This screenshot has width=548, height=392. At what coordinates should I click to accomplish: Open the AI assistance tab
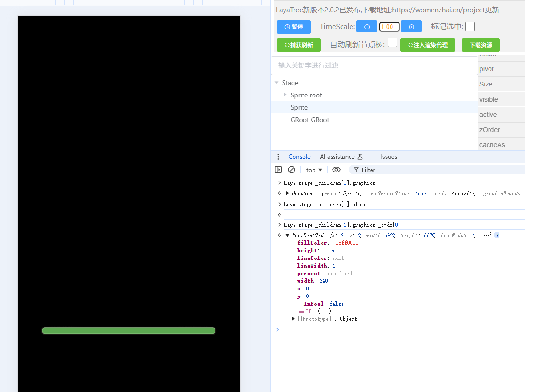point(341,157)
